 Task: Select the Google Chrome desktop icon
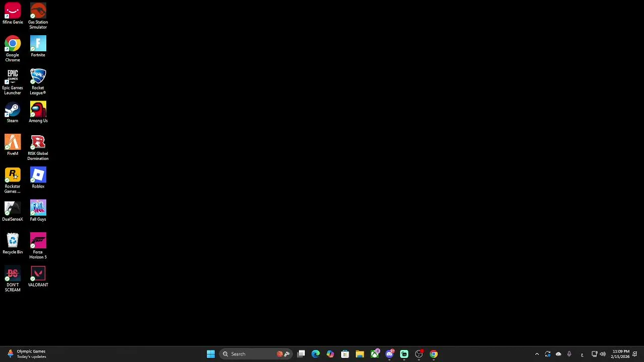[x=13, y=49]
